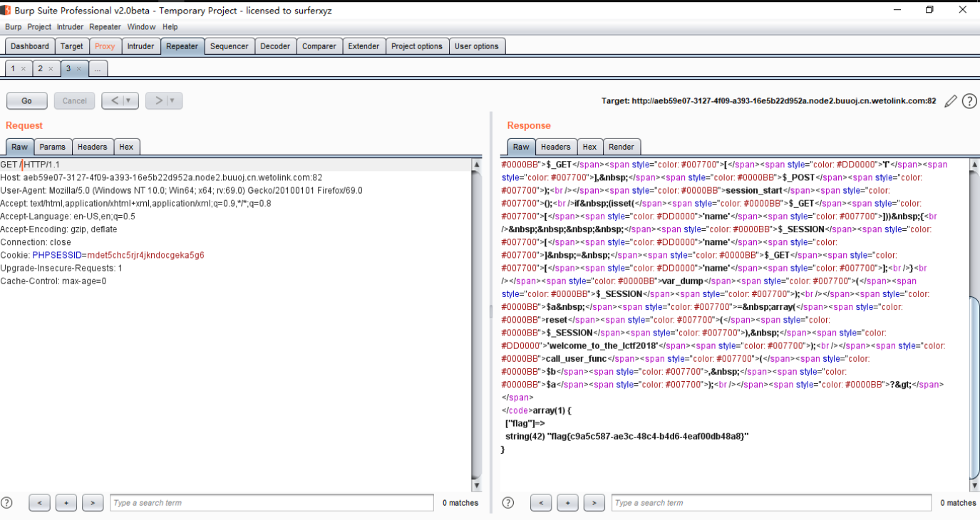The image size is (980, 520).
Task: Select the Response Hex tab
Action: 589,147
